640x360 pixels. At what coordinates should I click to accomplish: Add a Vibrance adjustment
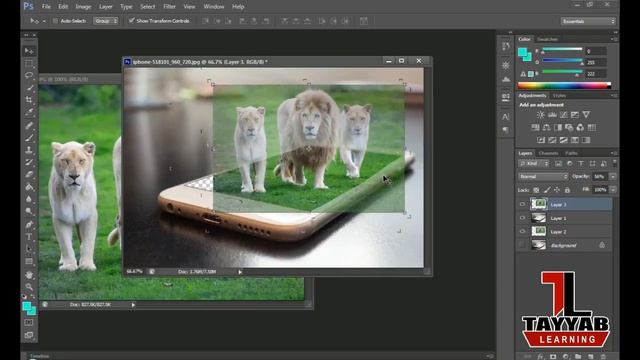coord(586,115)
